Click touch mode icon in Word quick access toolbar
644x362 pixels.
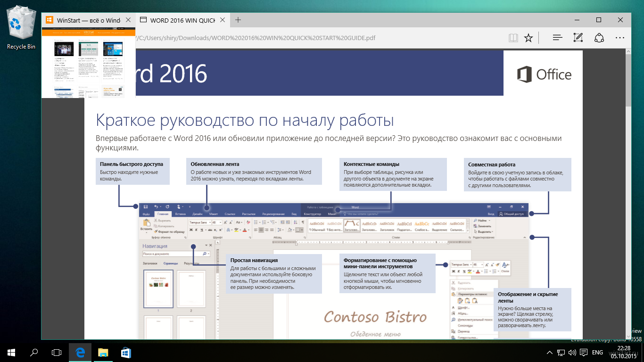click(x=179, y=207)
